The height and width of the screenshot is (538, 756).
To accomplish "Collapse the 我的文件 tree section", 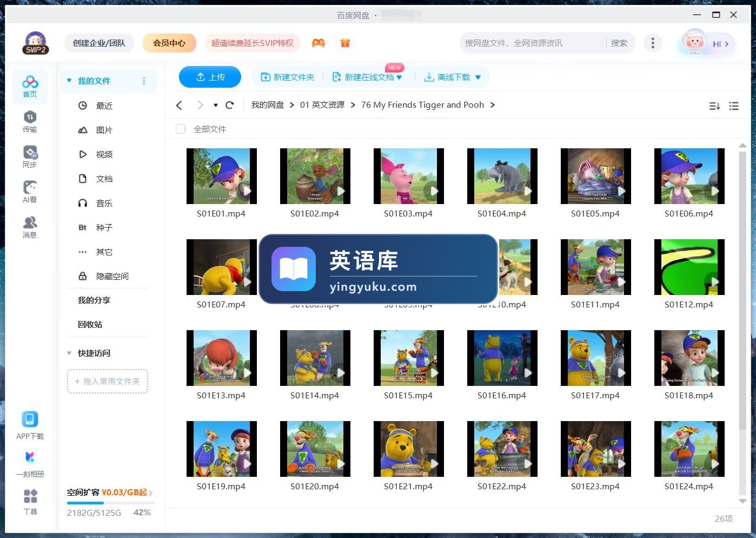I will (69, 81).
